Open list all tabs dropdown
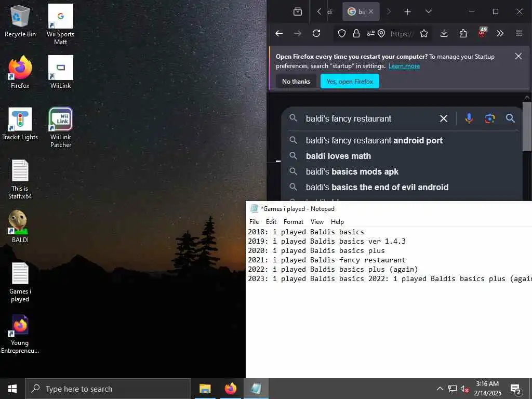532x399 pixels. coord(429,11)
